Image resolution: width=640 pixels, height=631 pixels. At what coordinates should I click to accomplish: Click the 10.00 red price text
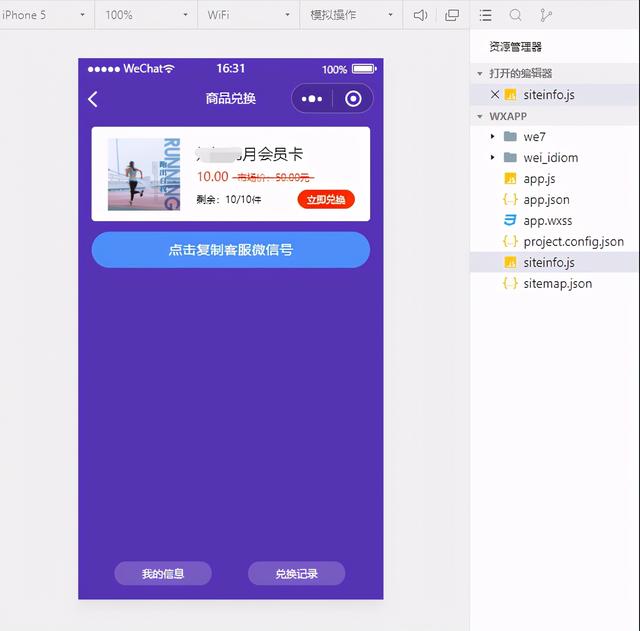[x=213, y=177]
